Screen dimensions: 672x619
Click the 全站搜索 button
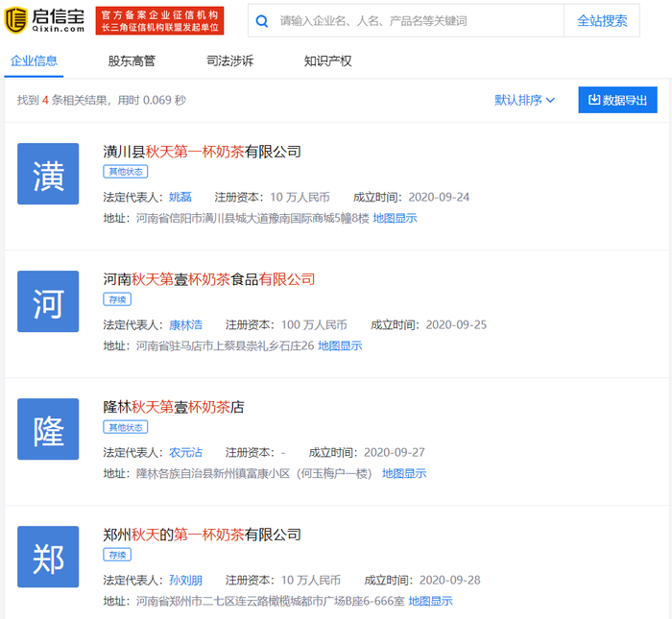point(602,21)
